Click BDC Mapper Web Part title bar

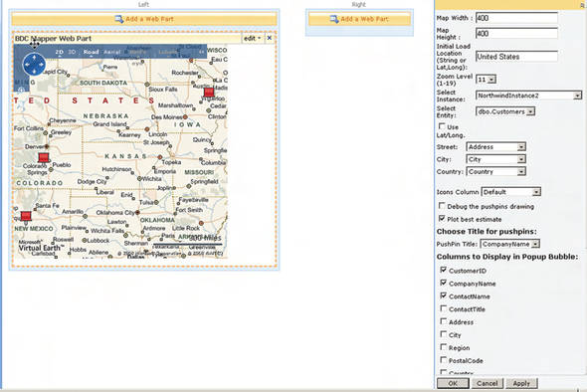(127, 38)
